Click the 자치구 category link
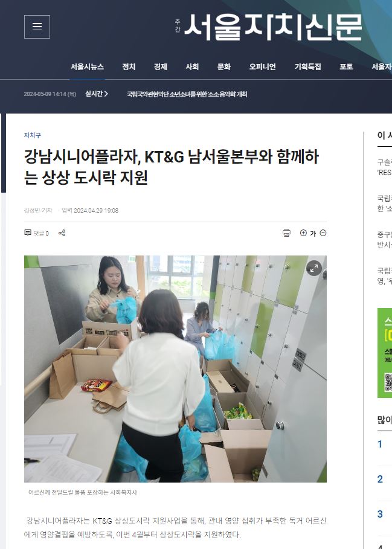Screen dimensions: 392x549 pyautogui.click(x=32, y=135)
